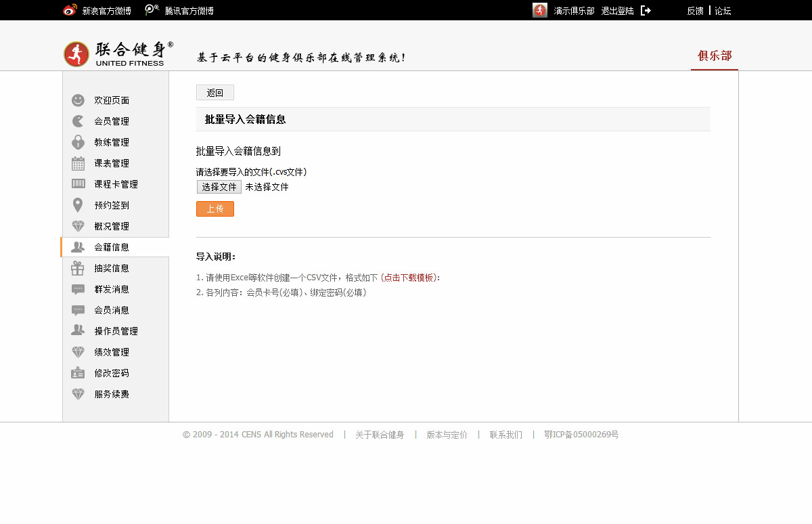Click the Sina Weibo icon in header

pos(70,10)
